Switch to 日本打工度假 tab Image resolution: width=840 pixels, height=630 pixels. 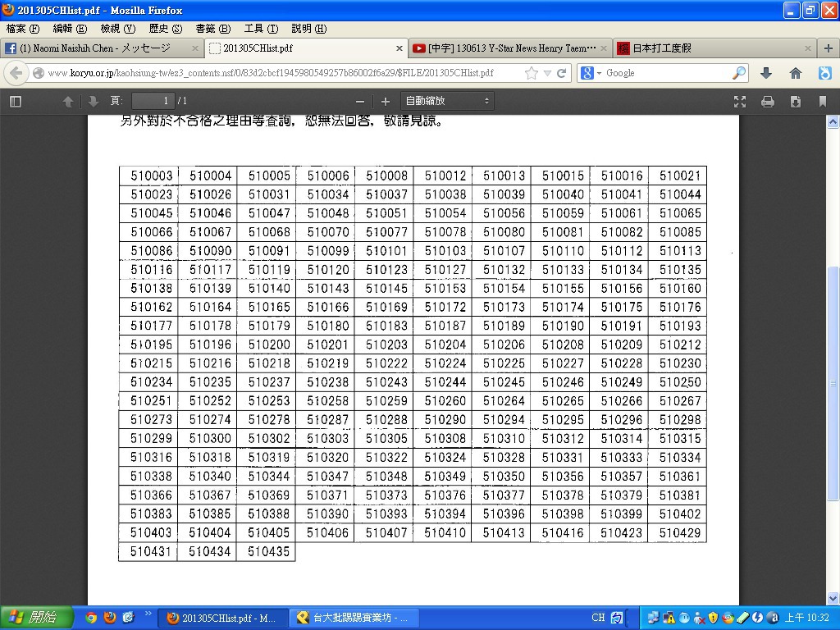click(715, 48)
